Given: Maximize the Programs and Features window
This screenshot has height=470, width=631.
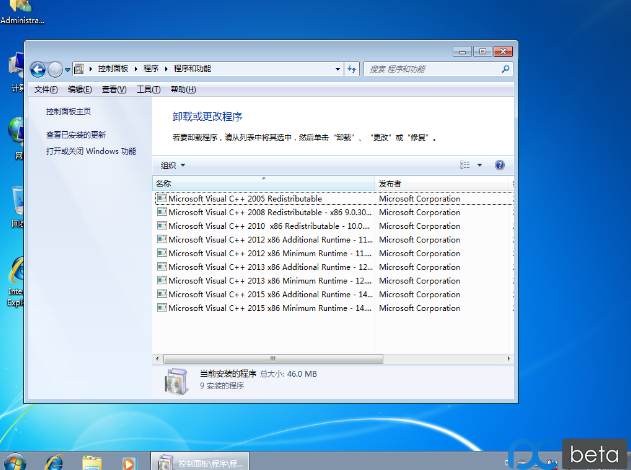Looking at the screenshot, I should pos(483,52).
